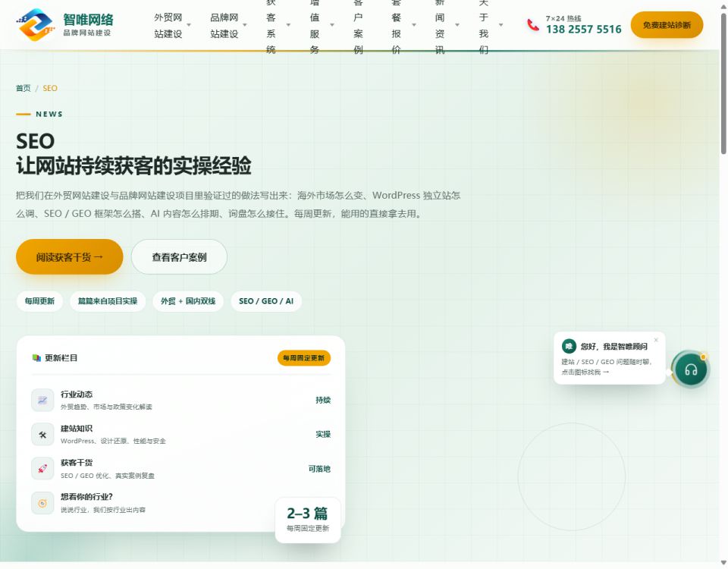Expand the 品牌网站建设 dropdown arrow
728x569 pixels.
click(x=245, y=24)
